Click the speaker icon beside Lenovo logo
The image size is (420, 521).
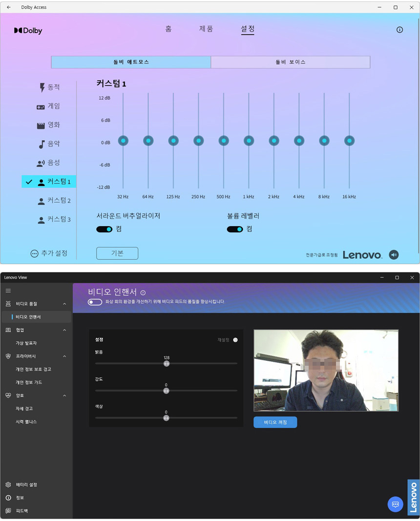(x=394, y=254)
